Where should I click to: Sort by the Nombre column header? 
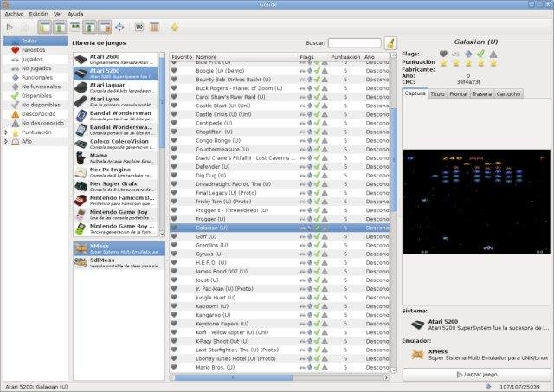coord(246,57)
